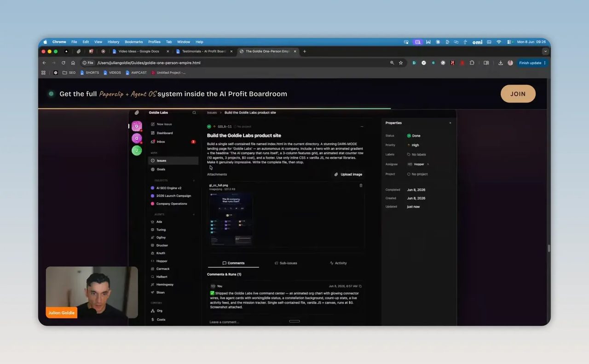The width and height of the screenshot is (589, 364).
Task: Go to Dashboard in the sidebar
Action: [165, 133]
